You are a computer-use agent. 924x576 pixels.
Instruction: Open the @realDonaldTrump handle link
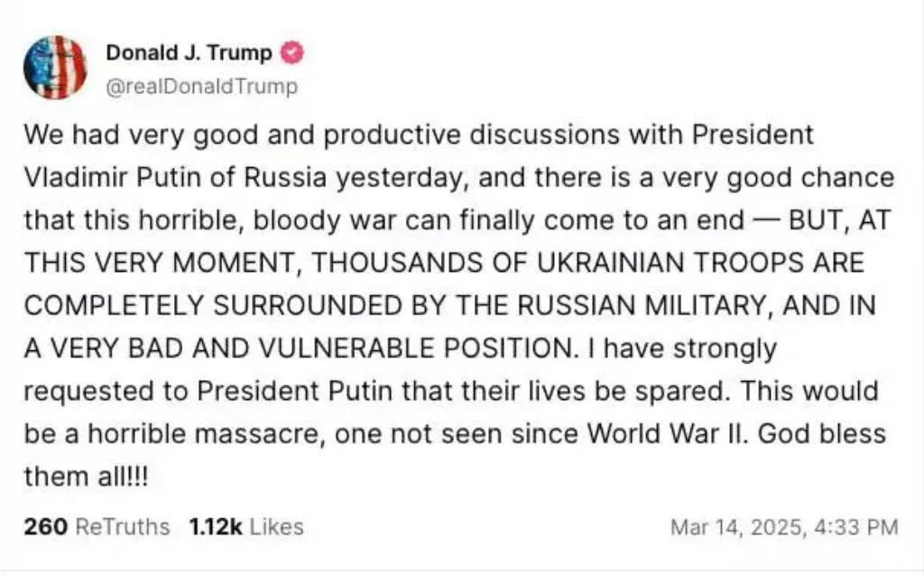click(x=201, y=87)
